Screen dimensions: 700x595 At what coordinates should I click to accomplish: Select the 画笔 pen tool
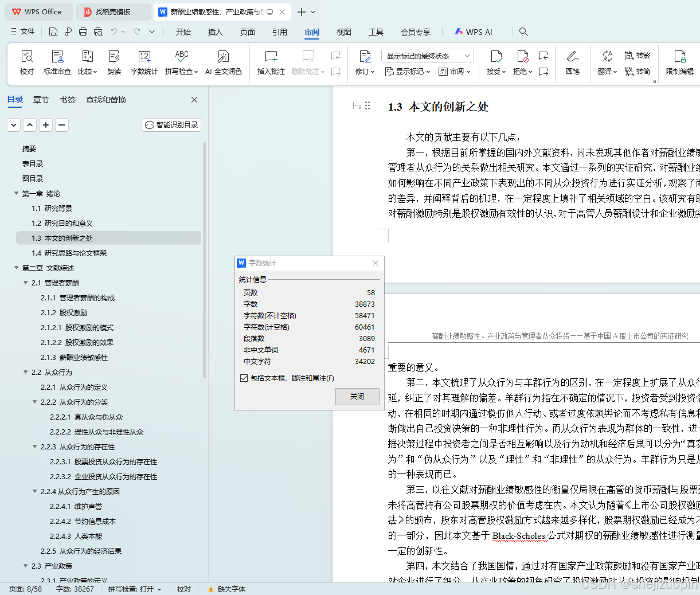point(573,62)
